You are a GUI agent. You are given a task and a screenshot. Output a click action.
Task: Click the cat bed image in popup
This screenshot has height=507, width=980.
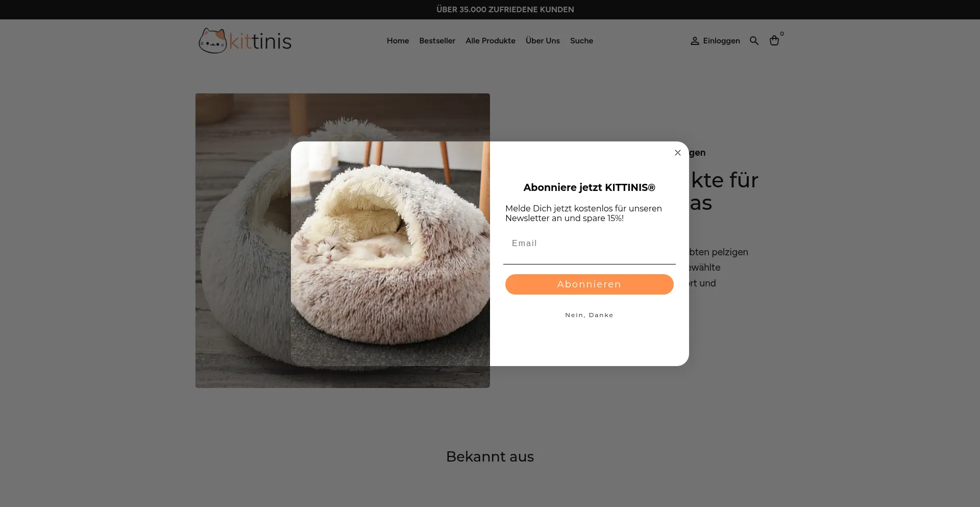390,254
